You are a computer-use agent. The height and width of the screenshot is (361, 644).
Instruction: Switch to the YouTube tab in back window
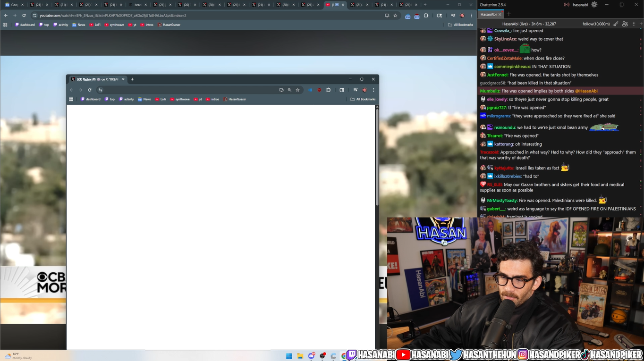pos(335,5)
